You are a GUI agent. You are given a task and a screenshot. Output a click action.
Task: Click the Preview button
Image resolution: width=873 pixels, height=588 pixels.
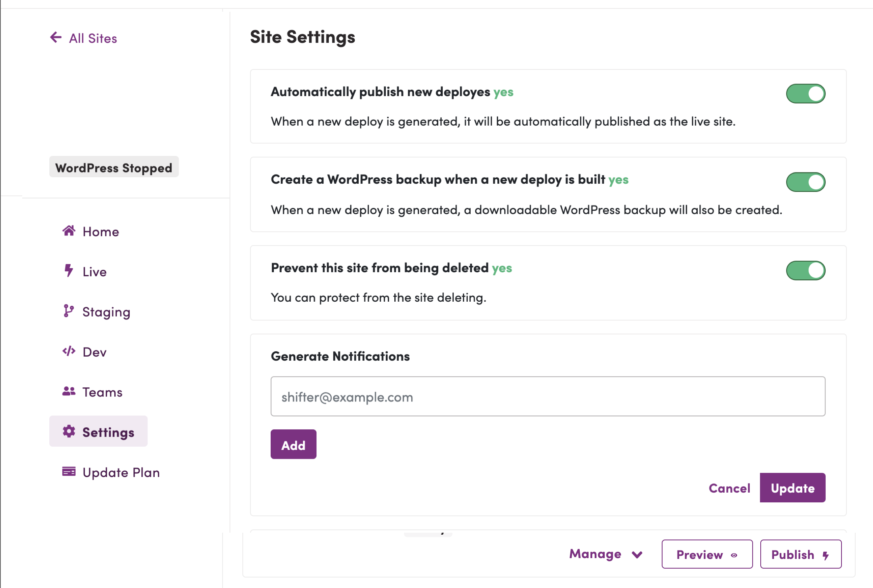click(707, 554)
